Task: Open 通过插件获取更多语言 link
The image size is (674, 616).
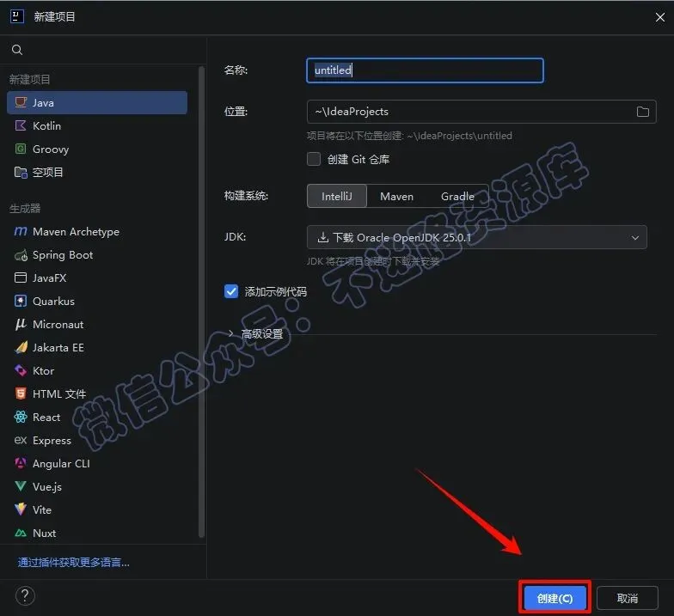Action: 74,562
